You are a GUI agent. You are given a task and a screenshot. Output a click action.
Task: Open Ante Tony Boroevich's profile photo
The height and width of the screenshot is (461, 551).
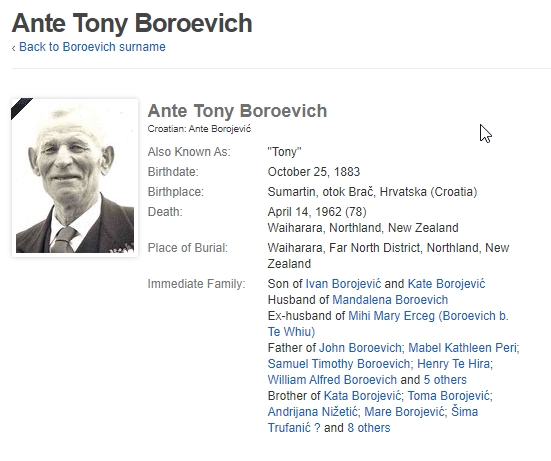[75, 178]
